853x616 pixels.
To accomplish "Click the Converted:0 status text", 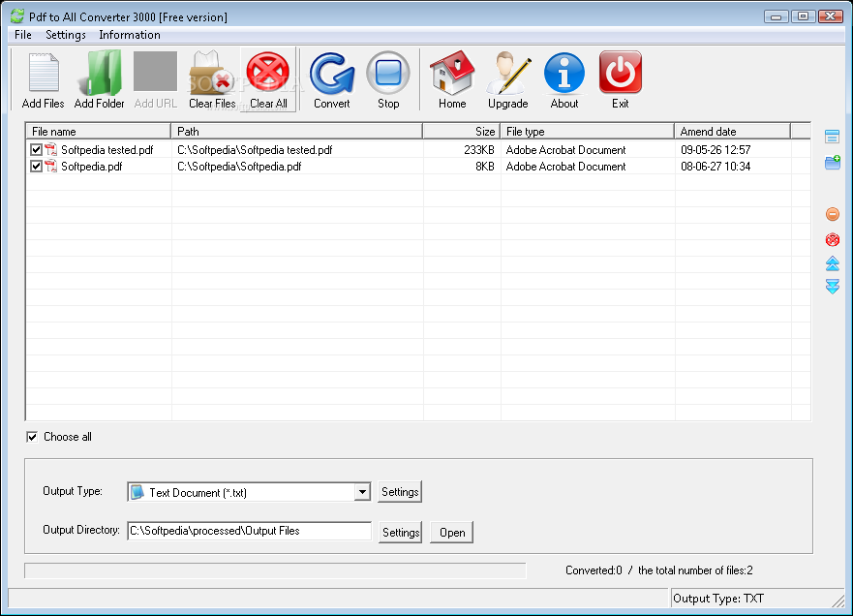I will (594, 570).
